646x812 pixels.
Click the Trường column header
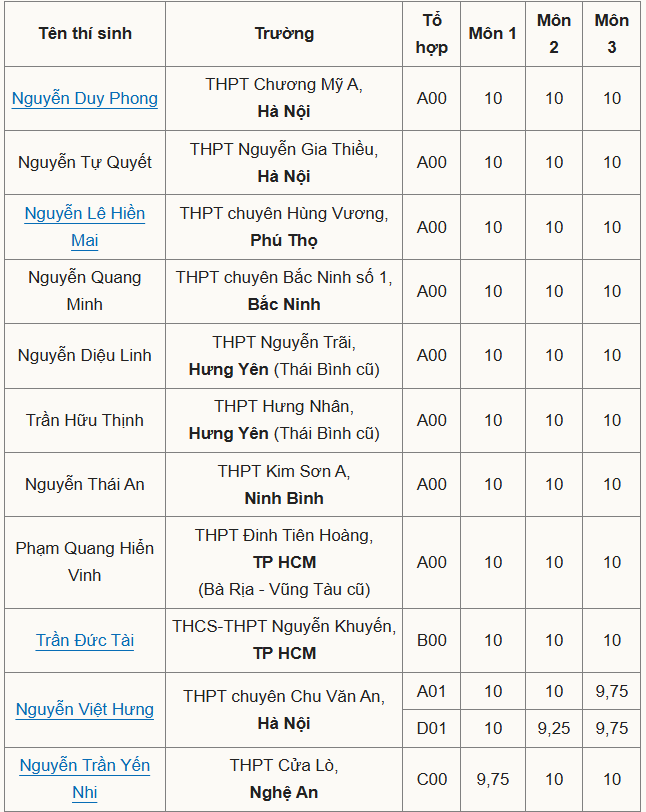[x=284, y=34]
